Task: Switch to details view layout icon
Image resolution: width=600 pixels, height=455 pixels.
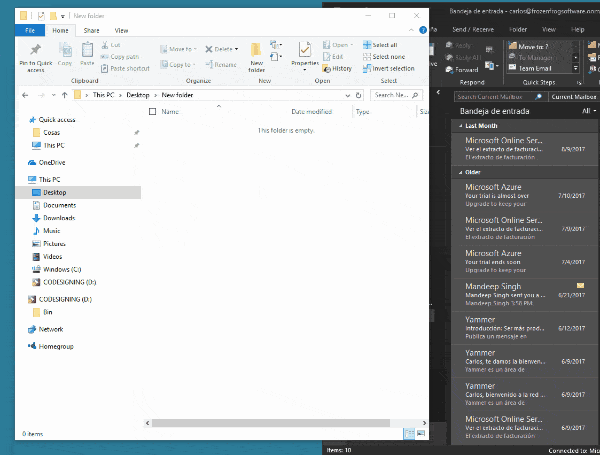Action: (x=409, y=434)
